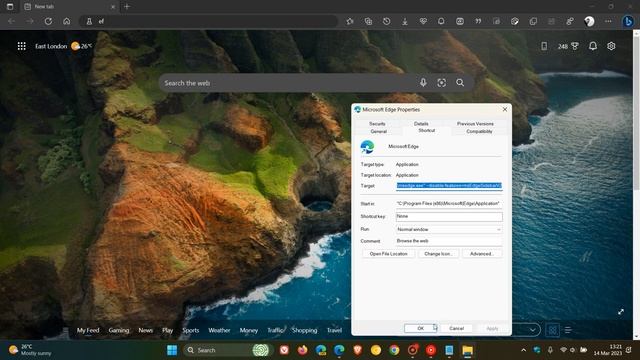Screen dimensions: 640x360
Task: Switch feed to list view icon
Action: (568, 330)
